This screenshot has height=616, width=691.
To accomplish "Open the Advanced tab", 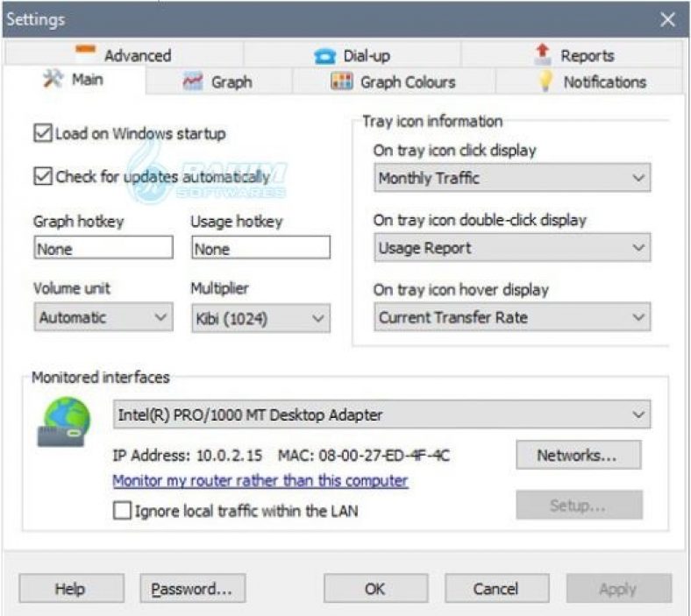I will point(125,55).
